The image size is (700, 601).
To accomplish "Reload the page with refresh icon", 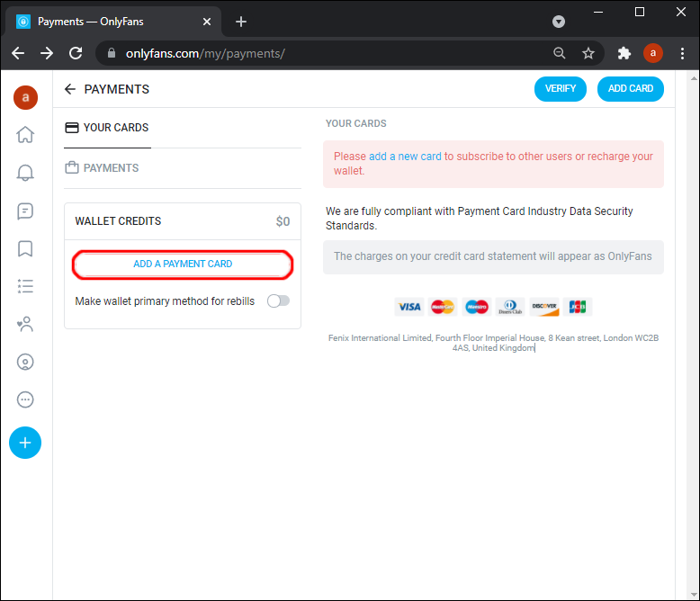I will point(76,53).
